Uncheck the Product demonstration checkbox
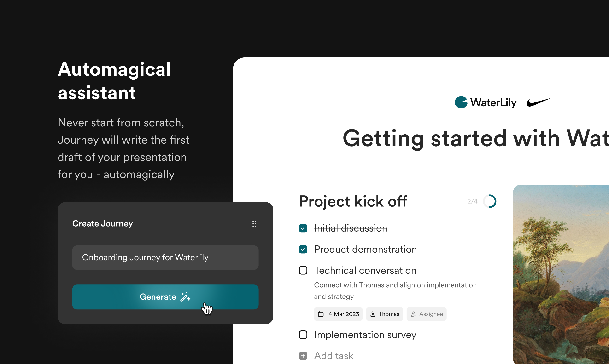Screen dimensions: 609x364 tap(303, 249)
